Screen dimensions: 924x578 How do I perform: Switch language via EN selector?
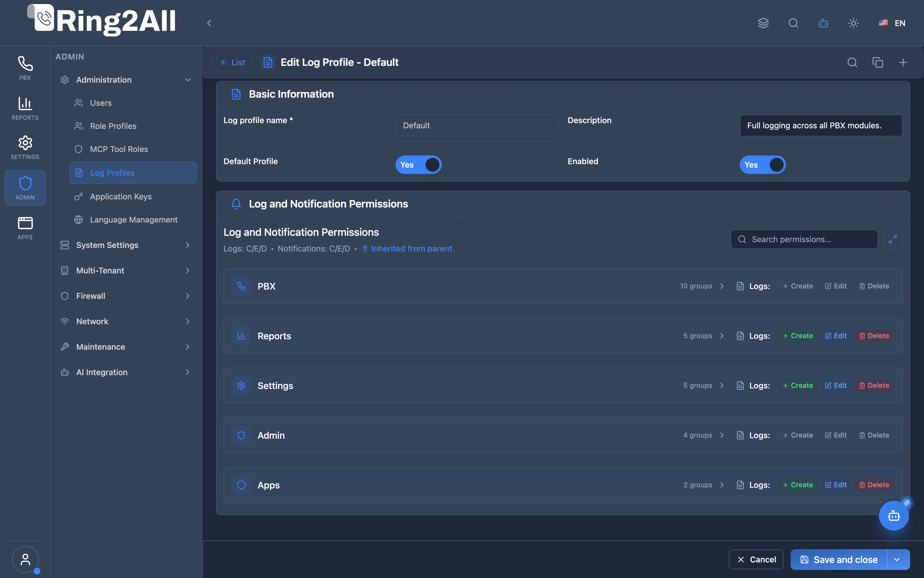(x=892, y=23)
